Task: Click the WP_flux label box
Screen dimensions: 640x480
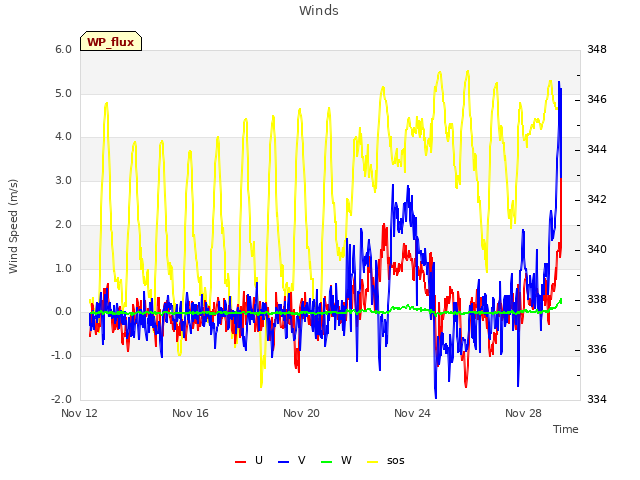Action: tap(111, 41)
